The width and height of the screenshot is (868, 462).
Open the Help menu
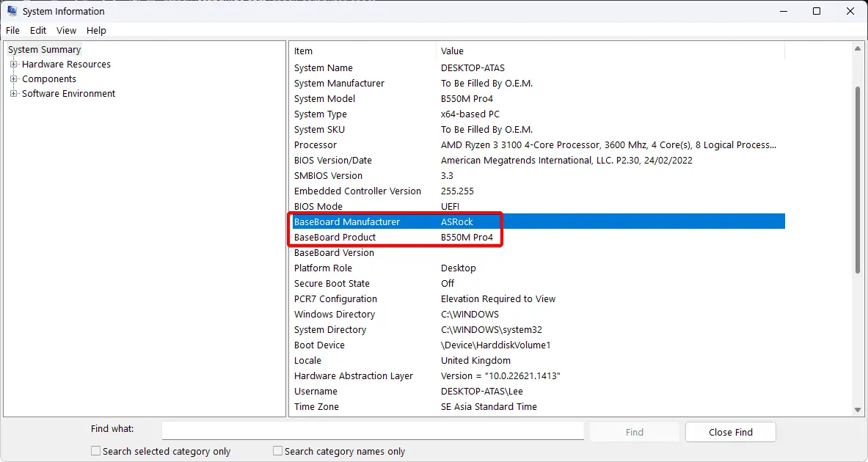coord(96,30)
